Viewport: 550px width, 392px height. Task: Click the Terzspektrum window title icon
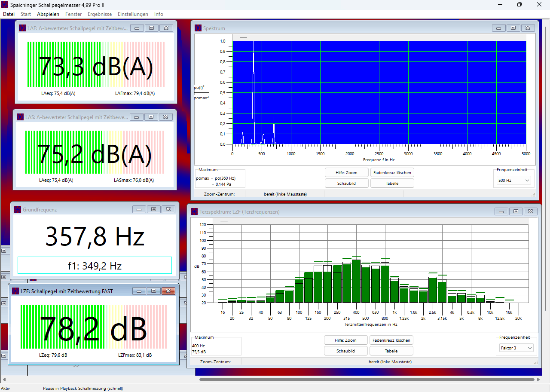coord(195,211)
